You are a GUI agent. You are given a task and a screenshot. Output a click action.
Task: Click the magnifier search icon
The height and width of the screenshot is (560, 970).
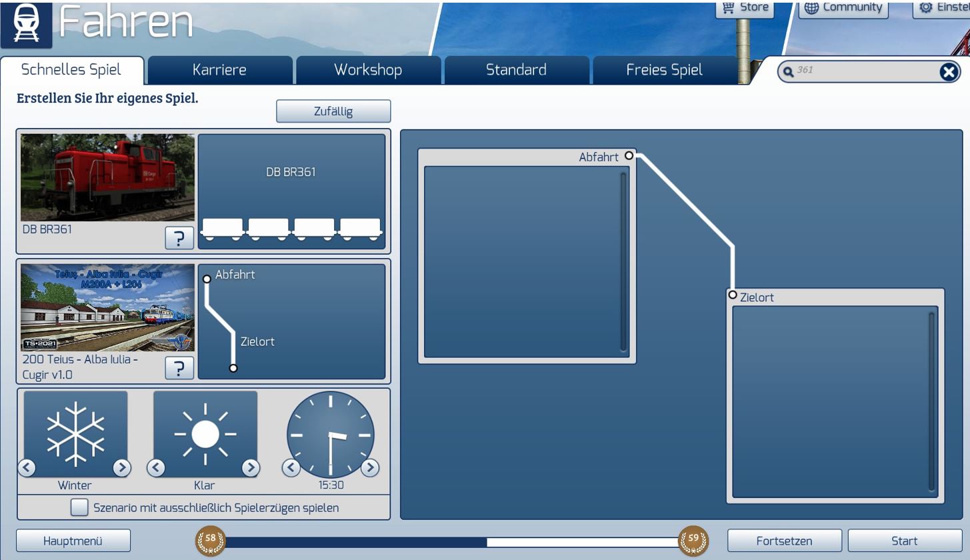[x=788, y=71]
